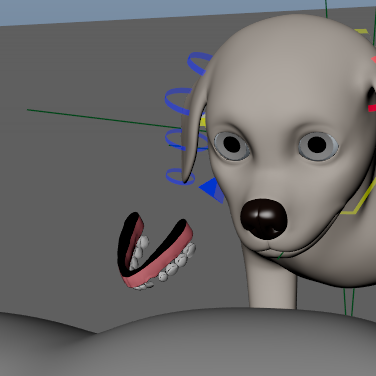This screenshot has width=376, height=376.
Task: Click the dog's left-side eye pupil
Action: coord(232,145)
